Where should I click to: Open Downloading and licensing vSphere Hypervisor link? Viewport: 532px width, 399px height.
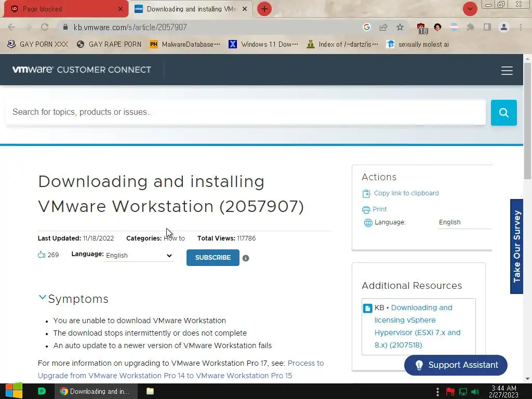pos(417,326)
